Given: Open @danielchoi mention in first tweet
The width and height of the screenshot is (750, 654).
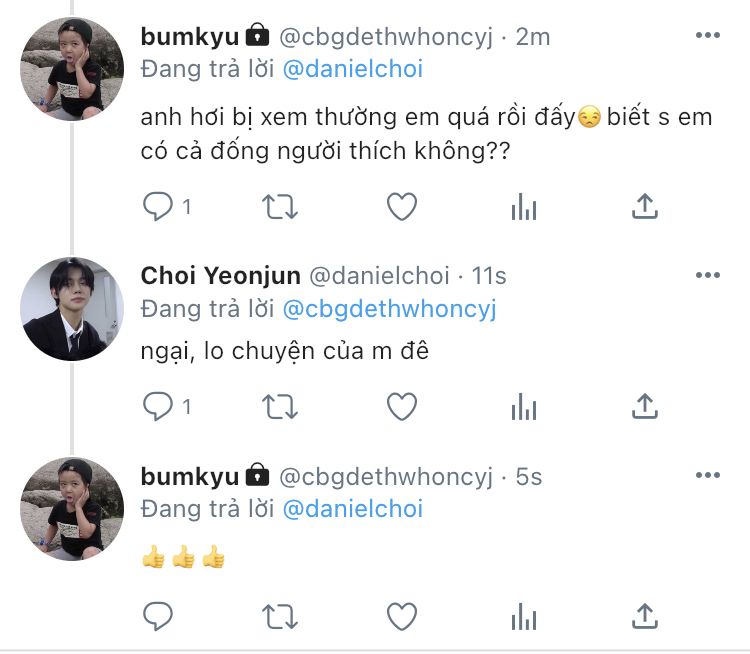Looking at the screenshot, I should pos(352,69).
